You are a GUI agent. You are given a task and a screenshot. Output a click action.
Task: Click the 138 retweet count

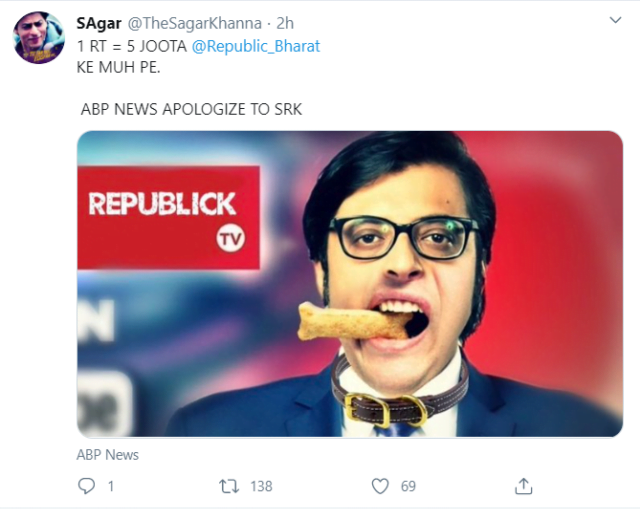click(261, 486)
